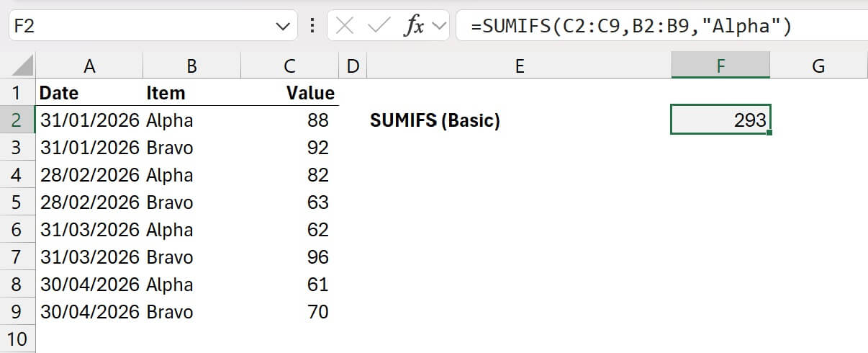Click the value cell showing 63
The image size is (868, 353).
289,202
